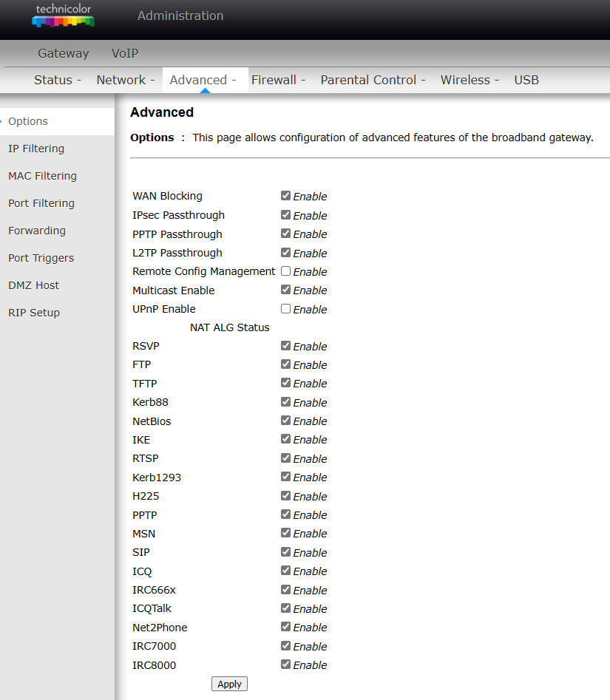Open the DMZ Host page
Viewport: 610px width, 700px height.
tap(33, 285)
